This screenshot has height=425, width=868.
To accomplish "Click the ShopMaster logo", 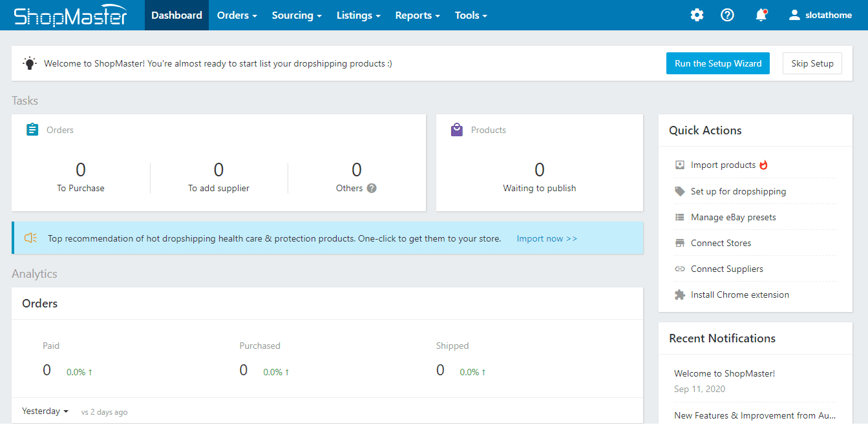I will (70, 16).
